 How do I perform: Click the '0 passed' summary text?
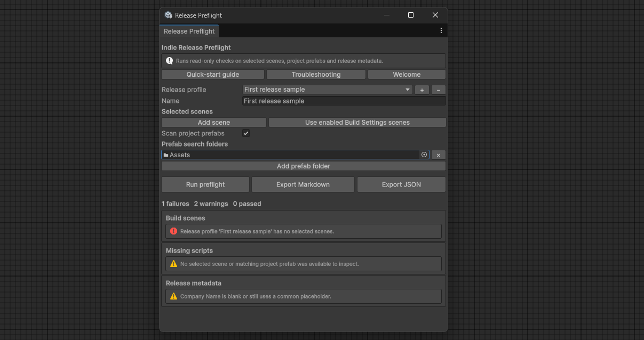247,204
